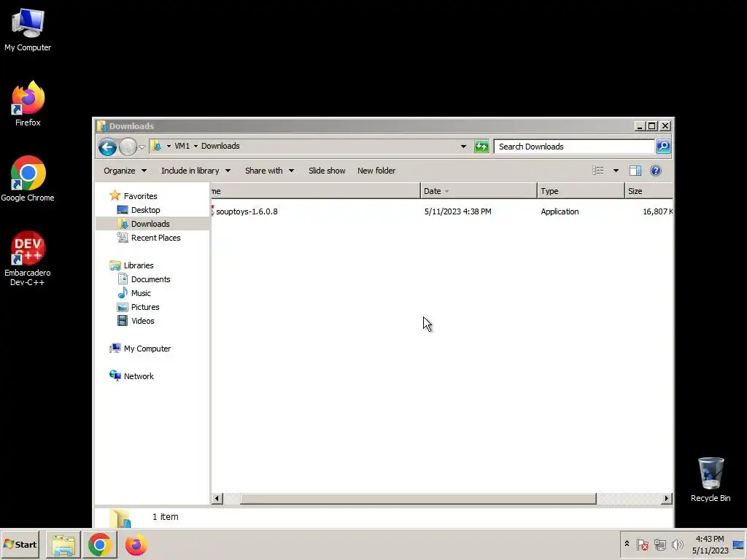Select My Computer in navigation pane

tap(147, 349)
